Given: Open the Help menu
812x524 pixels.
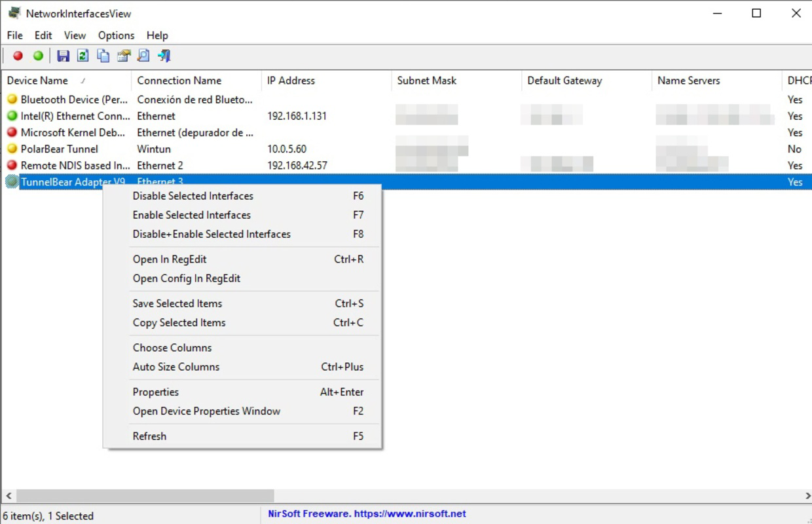Looking at the screenshot, I should (x=157, y=35).
